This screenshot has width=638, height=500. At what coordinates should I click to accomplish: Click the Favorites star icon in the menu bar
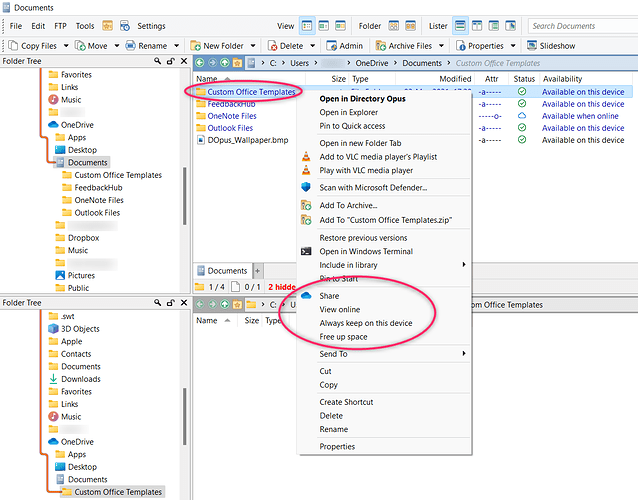(x=107, y=26)
